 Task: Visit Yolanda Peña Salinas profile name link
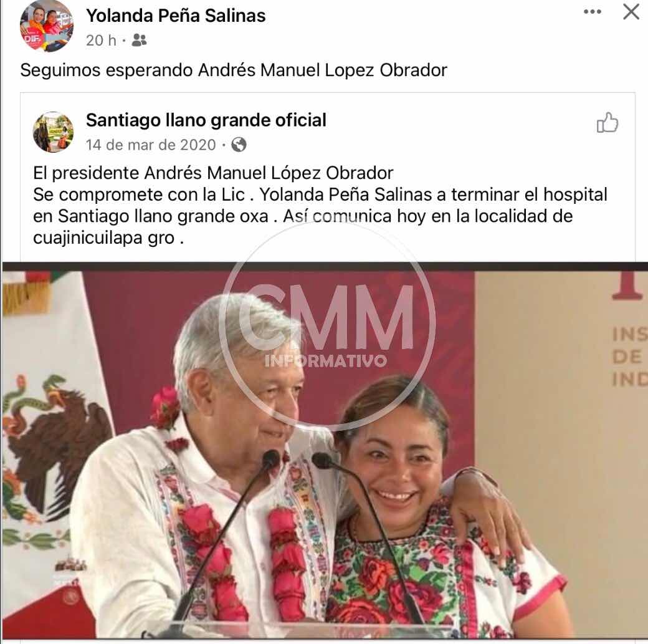(x=176, y=16)
